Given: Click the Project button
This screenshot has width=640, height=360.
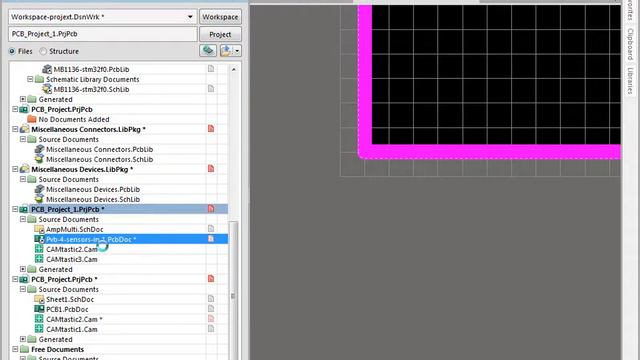Looking at the screenshot, I should (x=220, y=34).
